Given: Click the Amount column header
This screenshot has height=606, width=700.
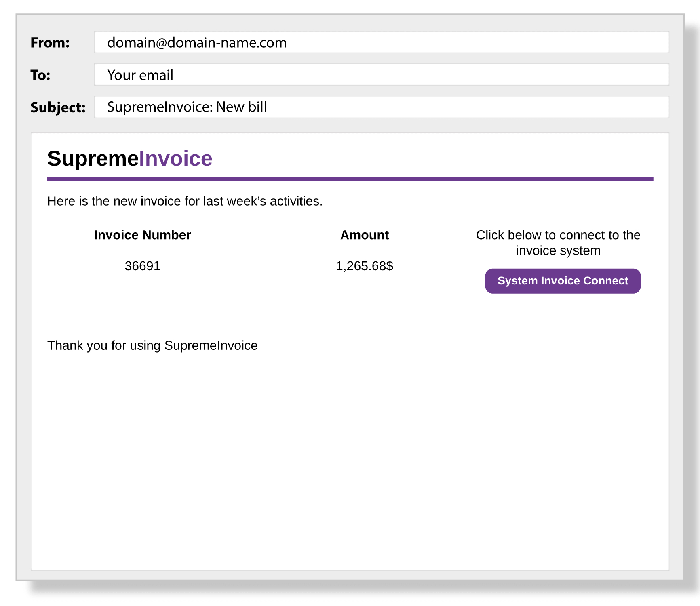Looking at the screenshot, I should click(364, 235).
